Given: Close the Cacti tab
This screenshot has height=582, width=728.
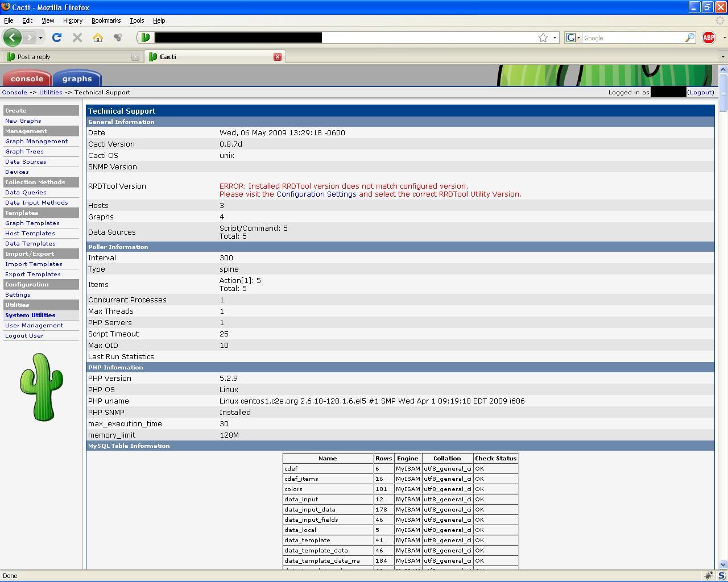Looking at the screenshot, I should [278, 57].
